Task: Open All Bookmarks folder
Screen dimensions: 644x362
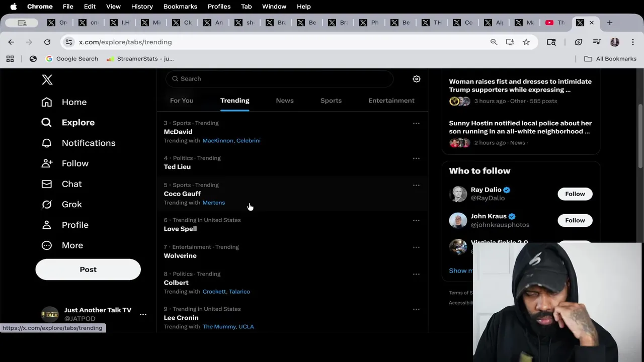Action: [x=610, y=59]
